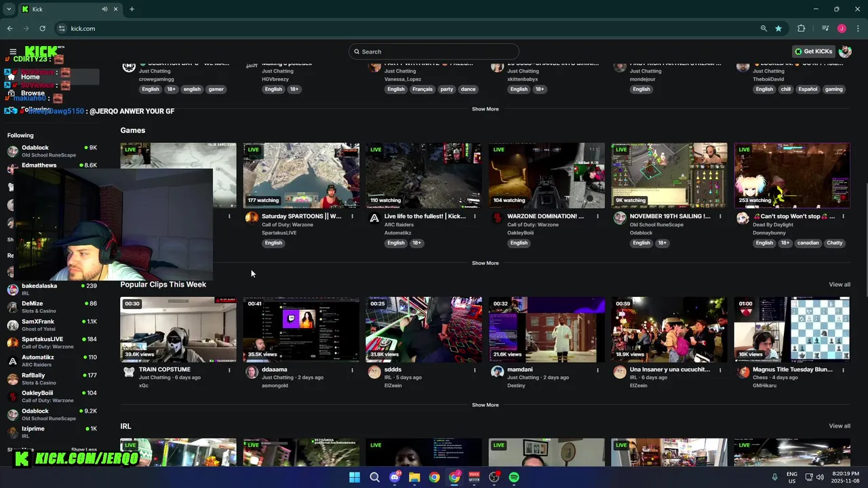View site information icon beside kick.com

(62, 28)
